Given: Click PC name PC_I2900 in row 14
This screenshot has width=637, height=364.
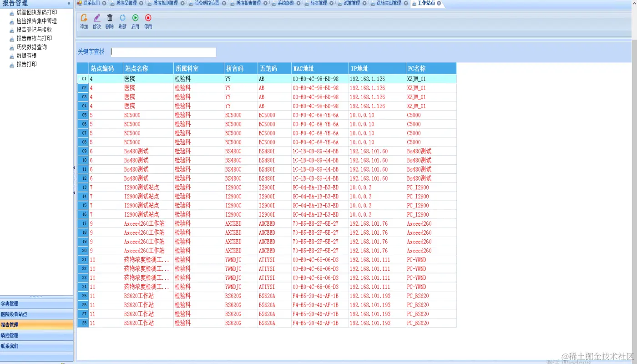Looking at the screenshot, I should pyautogui.click(x=418, y=197).
